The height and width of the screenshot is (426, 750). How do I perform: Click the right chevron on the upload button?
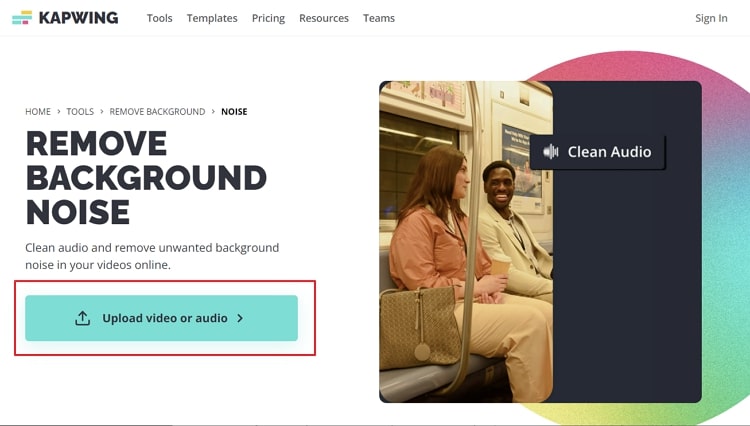point(240,318)
